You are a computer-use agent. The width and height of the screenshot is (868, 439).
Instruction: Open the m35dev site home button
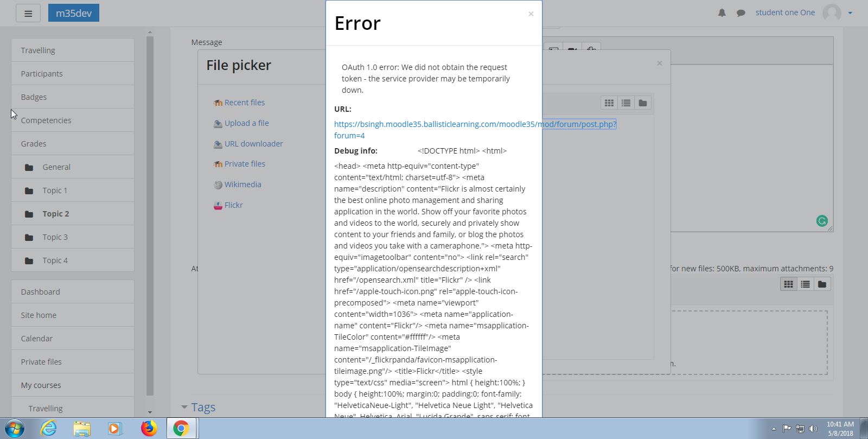click(x=74, y=13)
